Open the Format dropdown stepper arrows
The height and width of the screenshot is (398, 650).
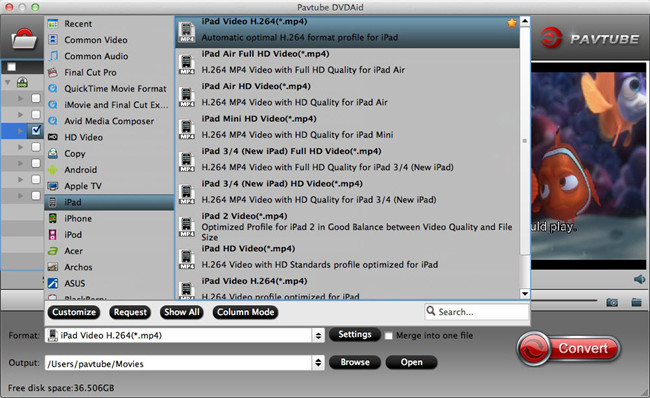click(x=318, y=335)
